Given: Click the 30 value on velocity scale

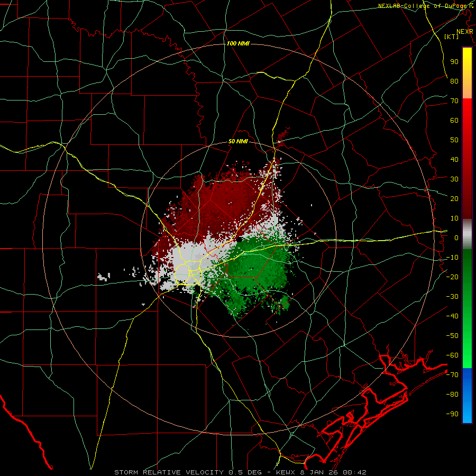Looking at the screenshot, I should pos(454,179).
